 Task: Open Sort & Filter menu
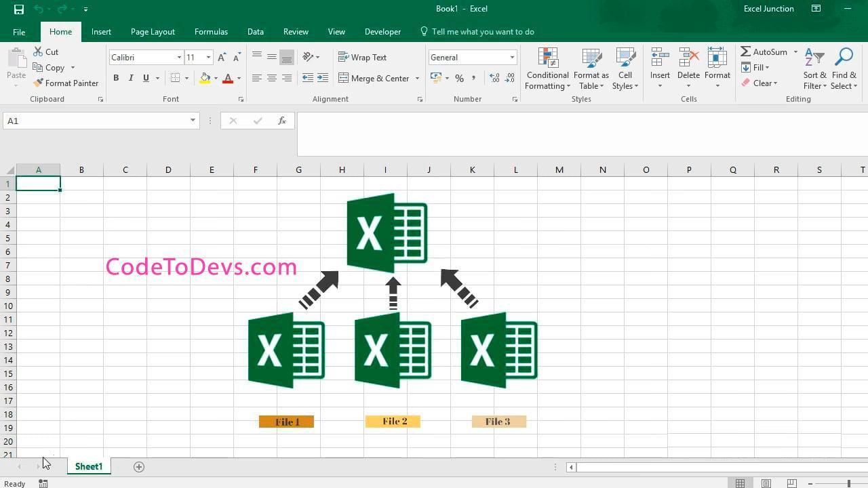coord(814,68)
